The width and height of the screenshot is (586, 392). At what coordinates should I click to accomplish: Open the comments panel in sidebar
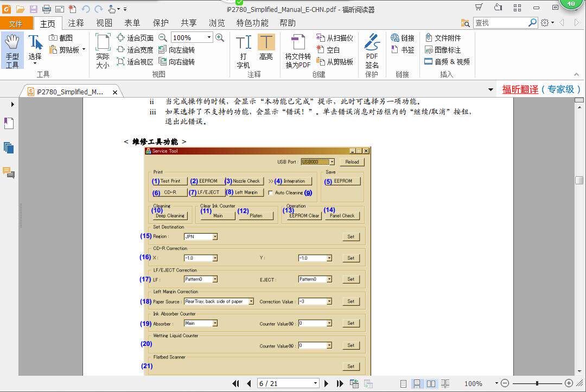point(9,173)
